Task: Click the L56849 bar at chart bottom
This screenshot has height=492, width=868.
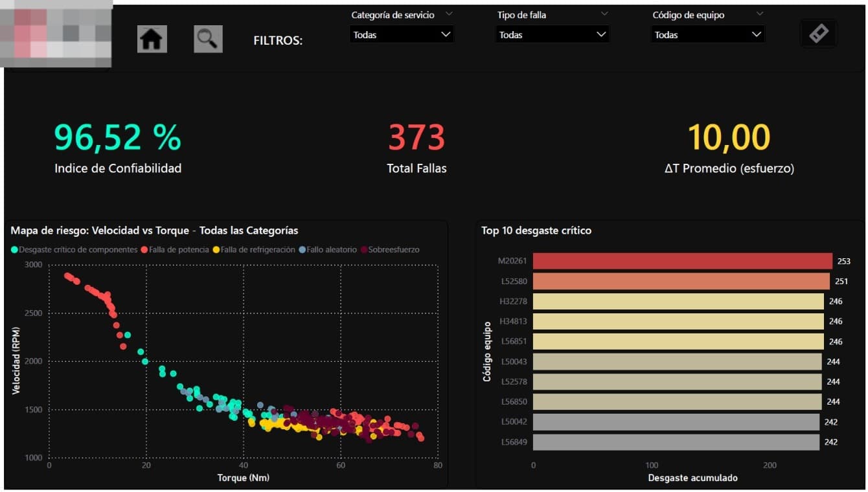Action: click(x=676, y=442)
